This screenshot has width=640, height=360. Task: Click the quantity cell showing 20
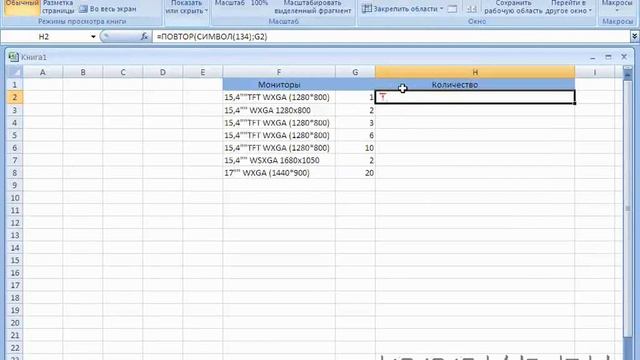(x=355, y=173)
